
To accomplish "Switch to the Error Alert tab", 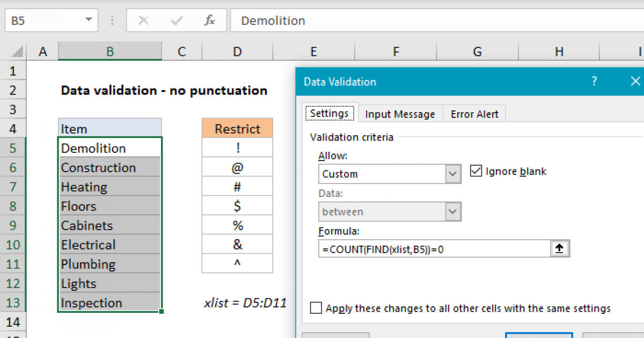I will (x=474, y=113).
